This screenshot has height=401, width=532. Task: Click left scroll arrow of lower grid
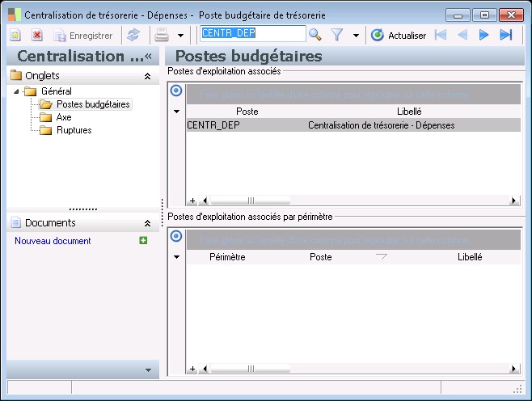(x=205, y=369)
